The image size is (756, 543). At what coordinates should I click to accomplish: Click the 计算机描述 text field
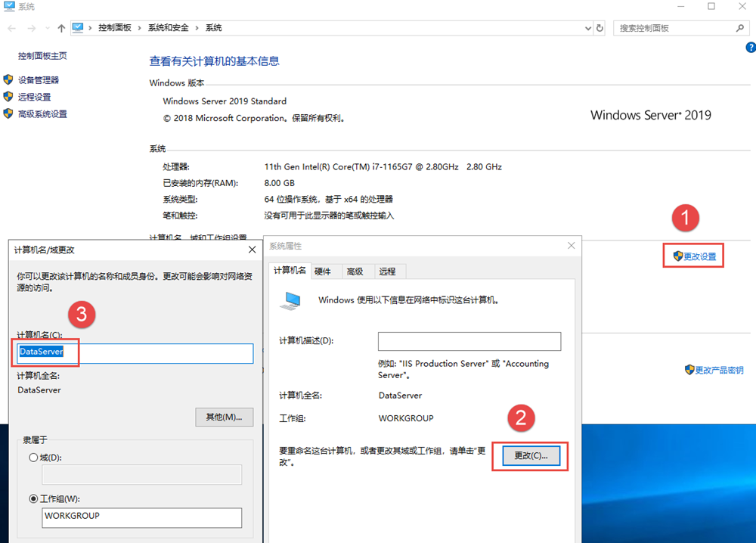(469, 341)
